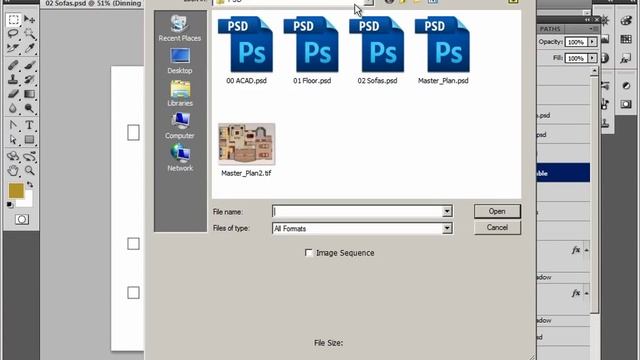Screen dimensions: 640x360
Task: Collapse the Layers panel to icons
Action: pyautogui.click(x=587, y=20)
